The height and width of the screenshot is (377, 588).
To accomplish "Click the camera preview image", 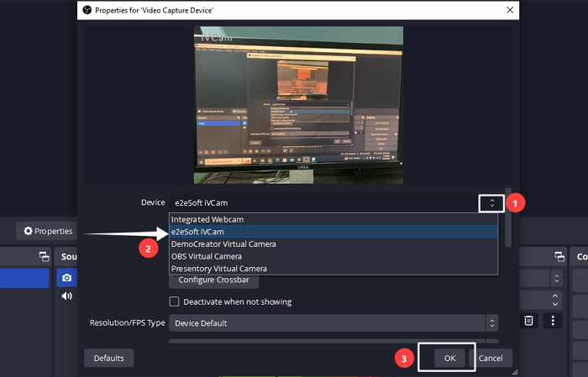I will click(298, 105).
